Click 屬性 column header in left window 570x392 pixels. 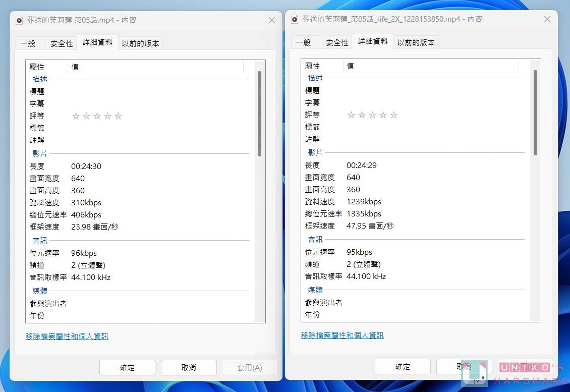pyautogui.click(x=47, y=67)
